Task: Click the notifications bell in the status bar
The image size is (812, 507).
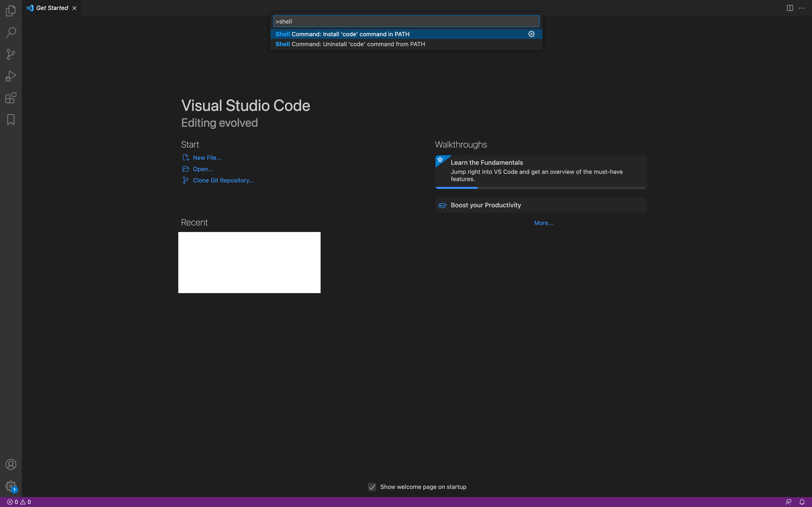Action: coord(802,502)
